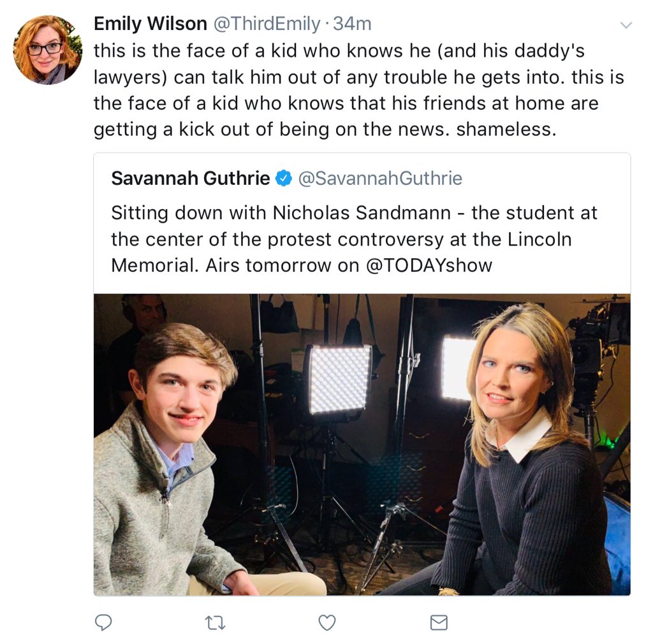Open Emily Wilson's profile picture
This screenshot has width=653, height=644.
pos(47,50)
